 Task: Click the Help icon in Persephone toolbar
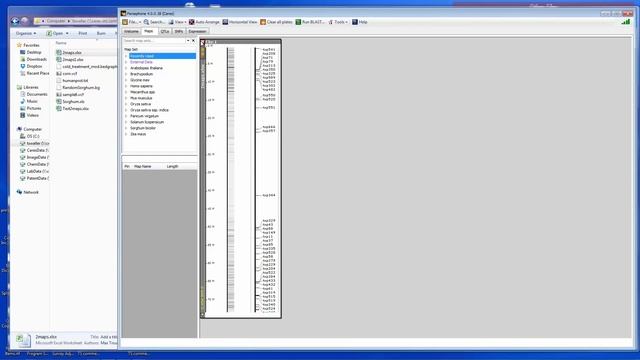coord(355,22)
